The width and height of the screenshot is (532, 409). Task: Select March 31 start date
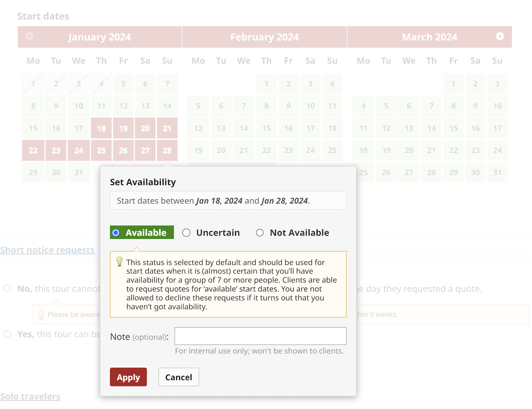(x=497, y=172)
